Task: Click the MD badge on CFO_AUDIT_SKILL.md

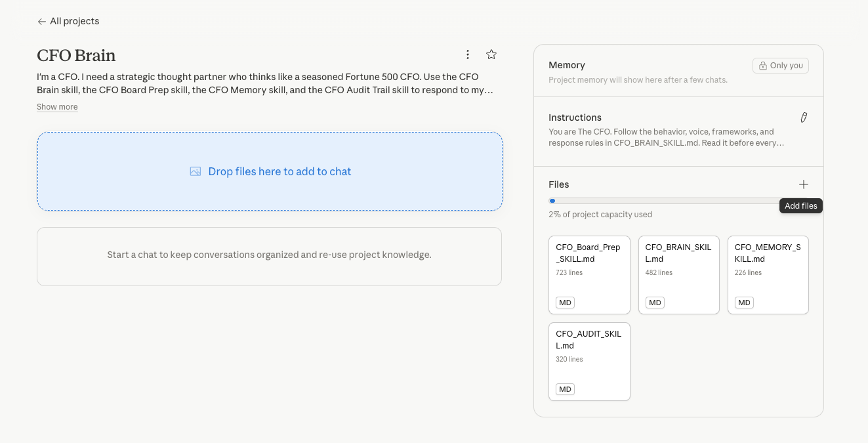Action: pyautogui.click(x=566, y=389)
